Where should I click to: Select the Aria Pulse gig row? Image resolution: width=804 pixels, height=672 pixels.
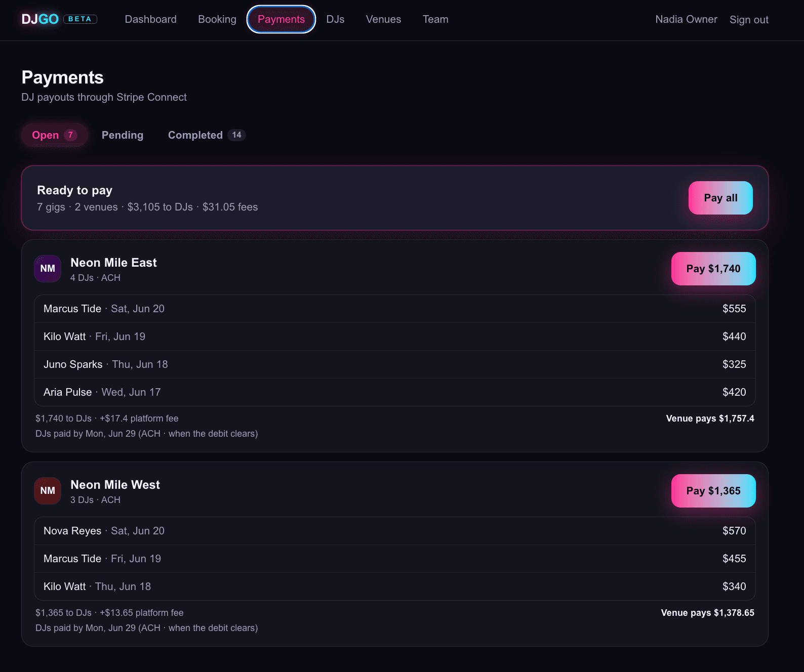pos(395,392)
